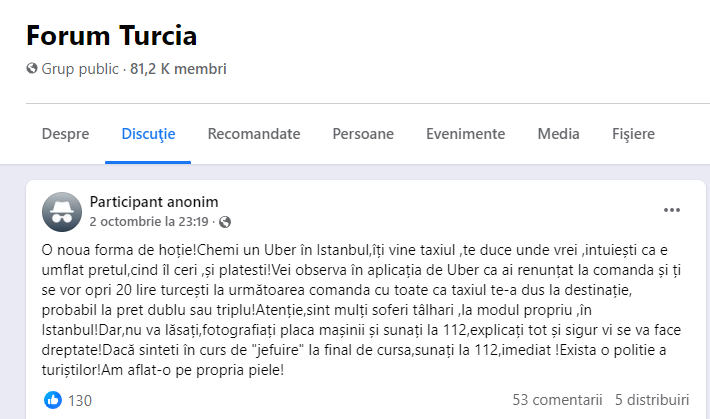This screenshot has height=419, width=710.
Task: View the Media tab
Action: [x=558, y=133]
